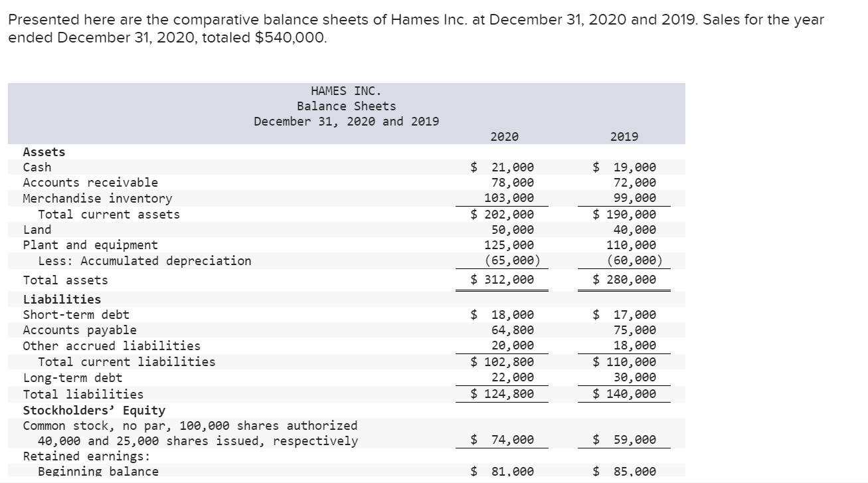The image size is (868, 483).
Task: Click Merchandise inventory value 103,000
Action: tap(509, 198)
